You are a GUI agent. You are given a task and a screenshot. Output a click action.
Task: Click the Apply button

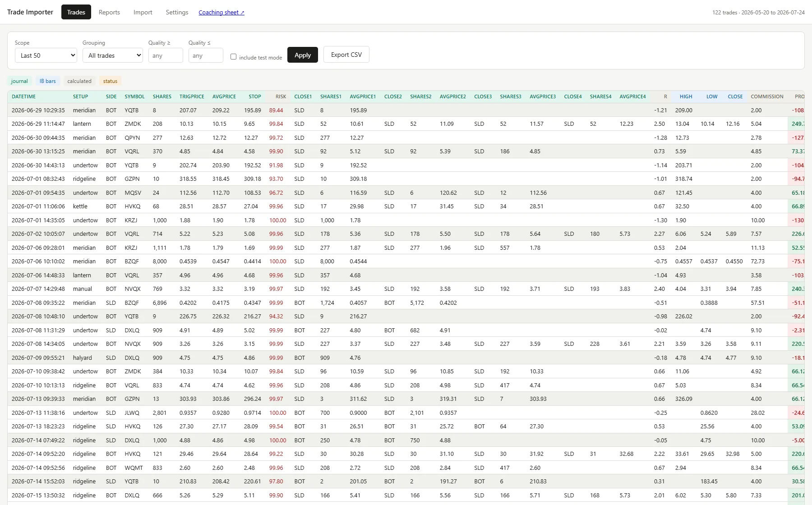pyautogui.click(x=303, y=55)
